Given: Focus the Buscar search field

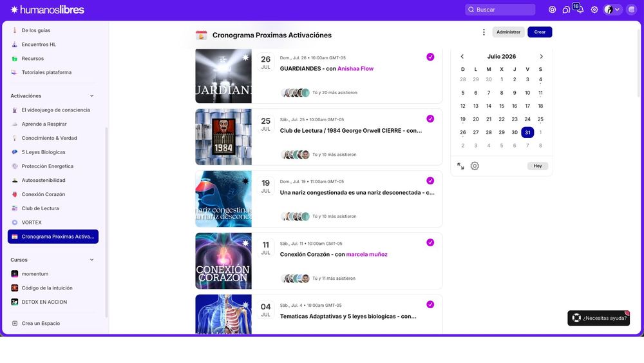Looking at the screenshot, I should [500, 10].
